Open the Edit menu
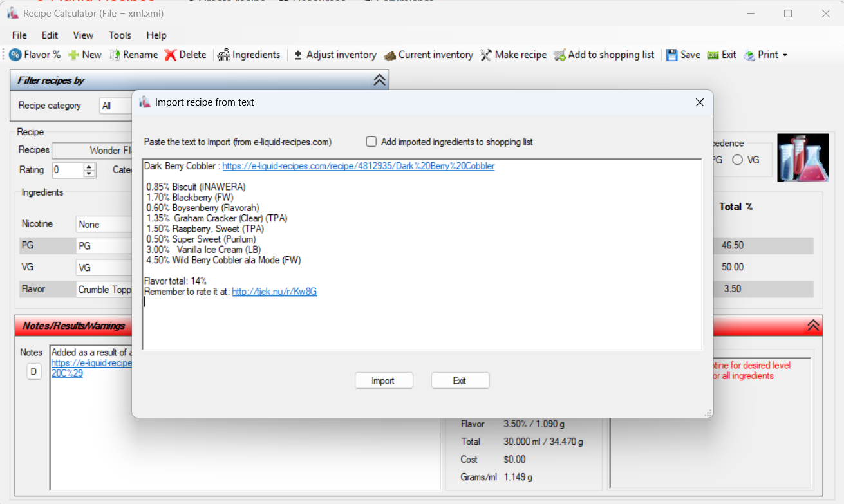This screenshot has width=844, height=504. click(x=50, y=35)
